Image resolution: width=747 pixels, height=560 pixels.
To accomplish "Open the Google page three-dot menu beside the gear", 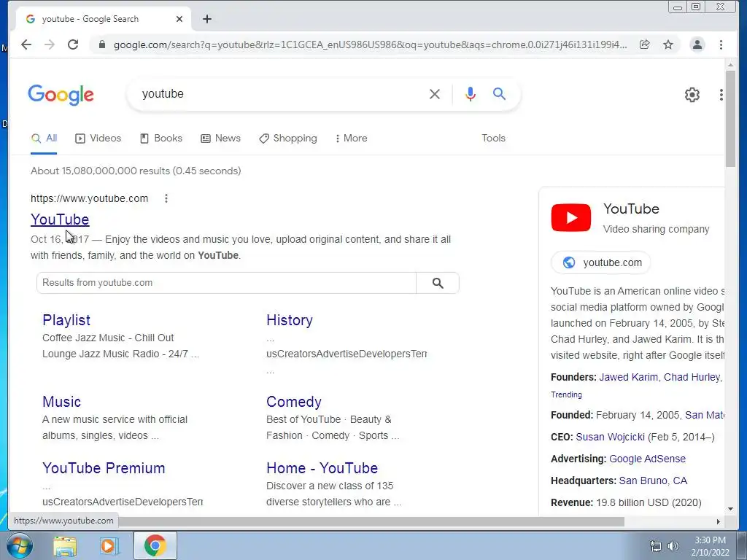I will [721, 95].
